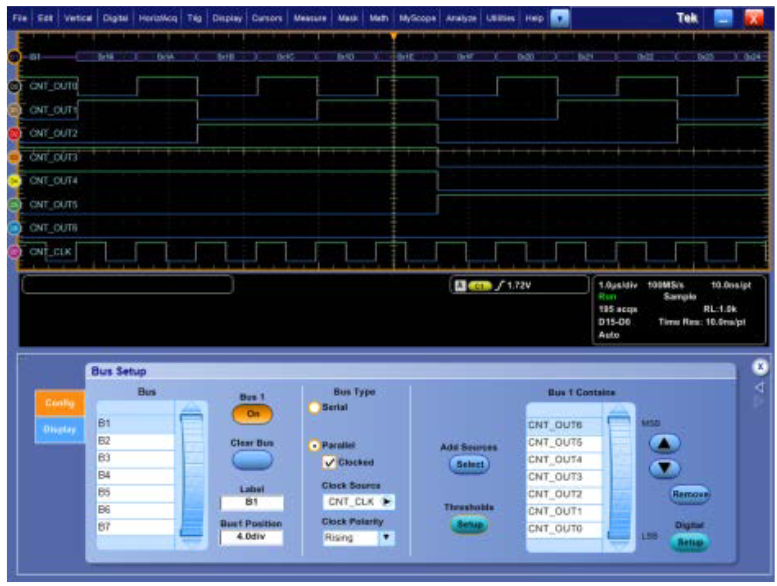Select bus B4 in the Bus list
777x586 pixels.
135,476
